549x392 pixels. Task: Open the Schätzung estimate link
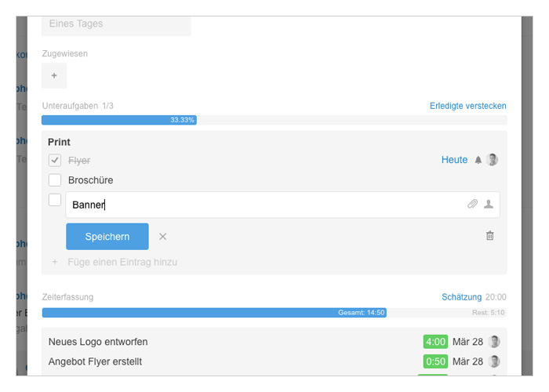click(461, 297)
